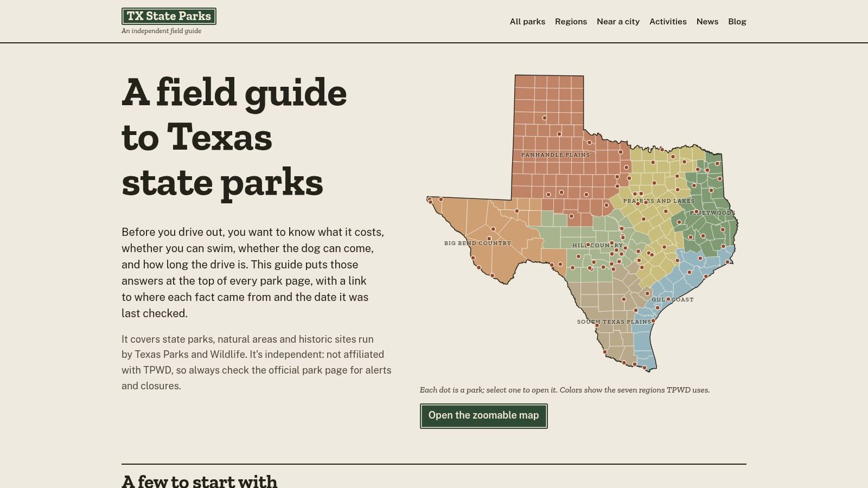Select the Hill Country region label
Screen dimensions: 868x488
[x=598, y=246]
